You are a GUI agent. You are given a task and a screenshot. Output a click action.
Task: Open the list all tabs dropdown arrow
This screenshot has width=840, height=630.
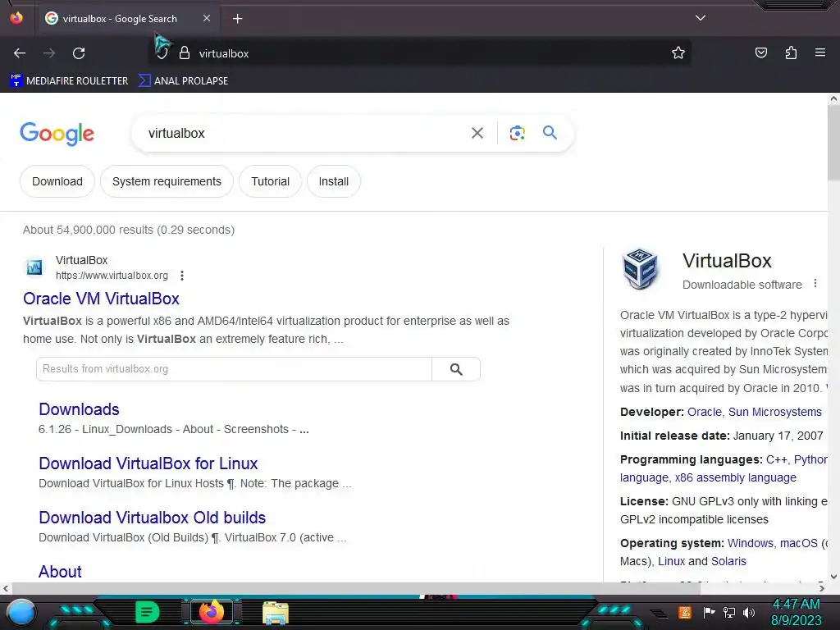(701, 18)
